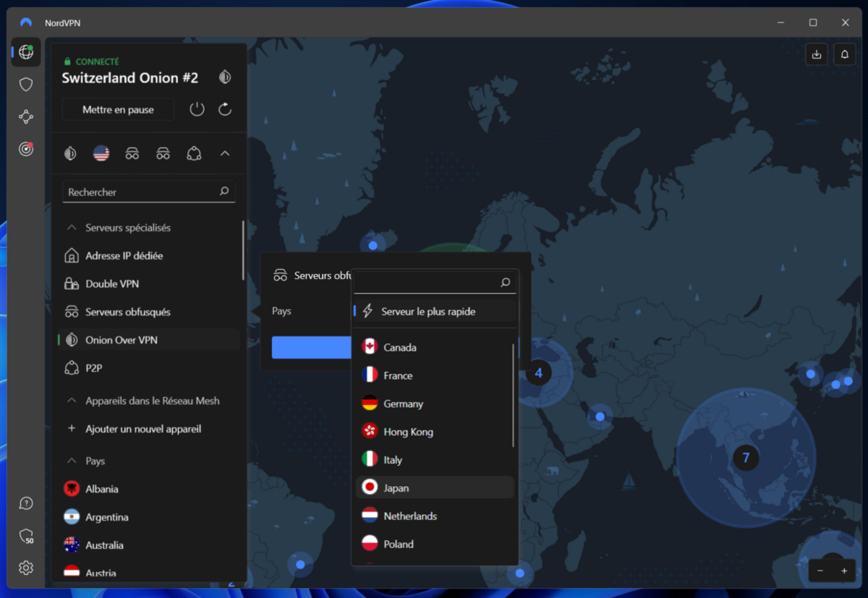Click the disconnect power icon
Viewport: 868px width, 598px height.
point(197,109)
